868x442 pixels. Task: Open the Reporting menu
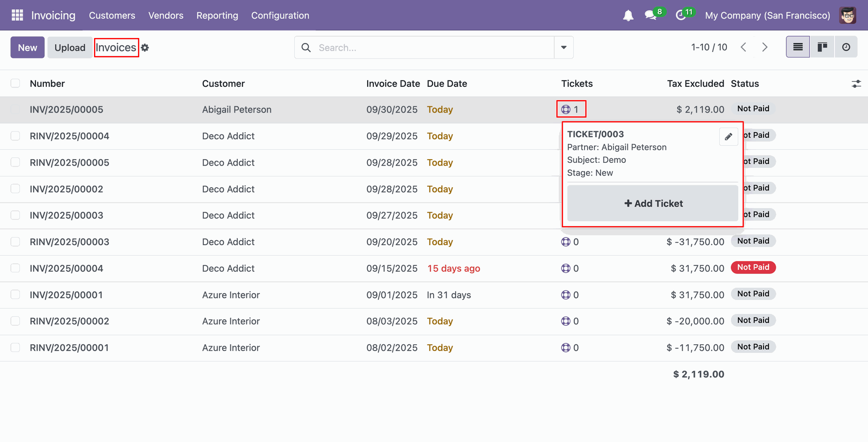217,15
